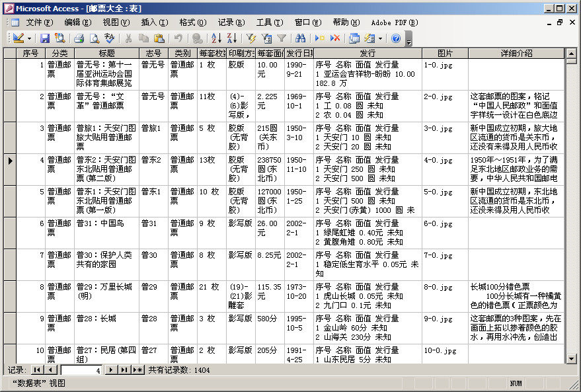
Task: Select the 发行 column header
Action: 368,54
